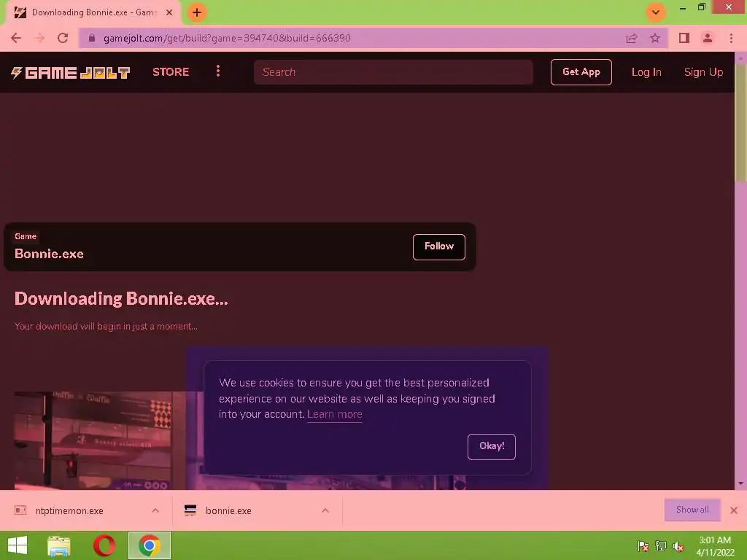Screen dimensions: 747x560
Task: Close the downloads bar
Action: pos(734,510)
